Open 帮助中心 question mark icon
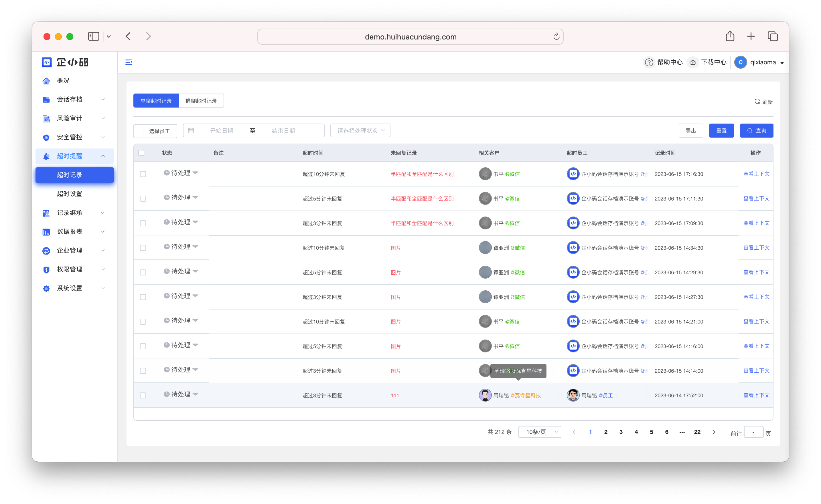The width and height of the screenshot is (821, 504). click(648, 62)
